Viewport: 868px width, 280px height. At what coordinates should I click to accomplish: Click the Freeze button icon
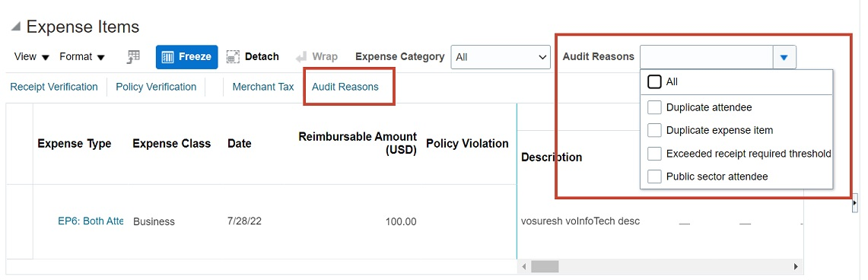pos(167,57)
